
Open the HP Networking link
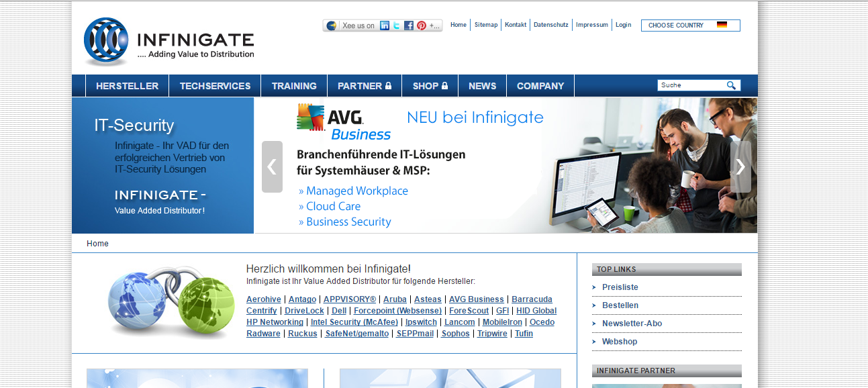tap(275, 322)
